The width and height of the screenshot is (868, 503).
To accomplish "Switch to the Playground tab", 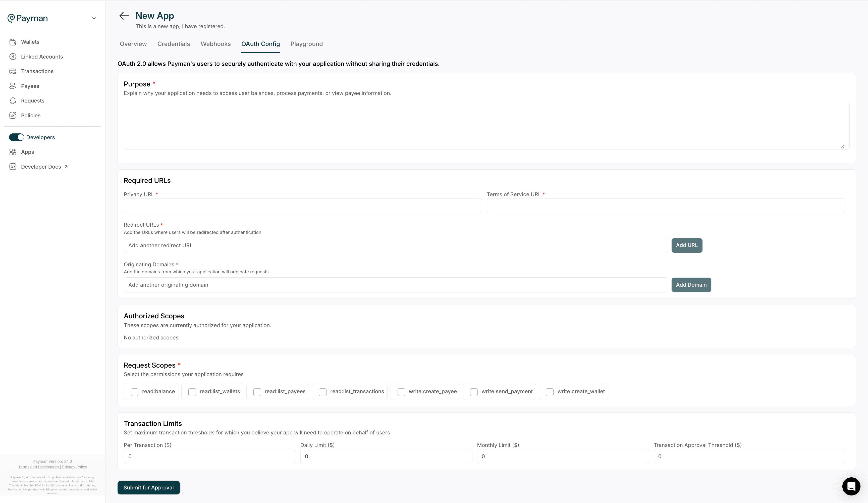I will [x=306, y=44].
